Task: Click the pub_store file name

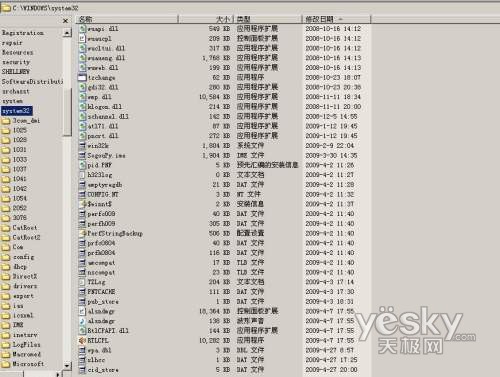Action: (x=103, y=302)
